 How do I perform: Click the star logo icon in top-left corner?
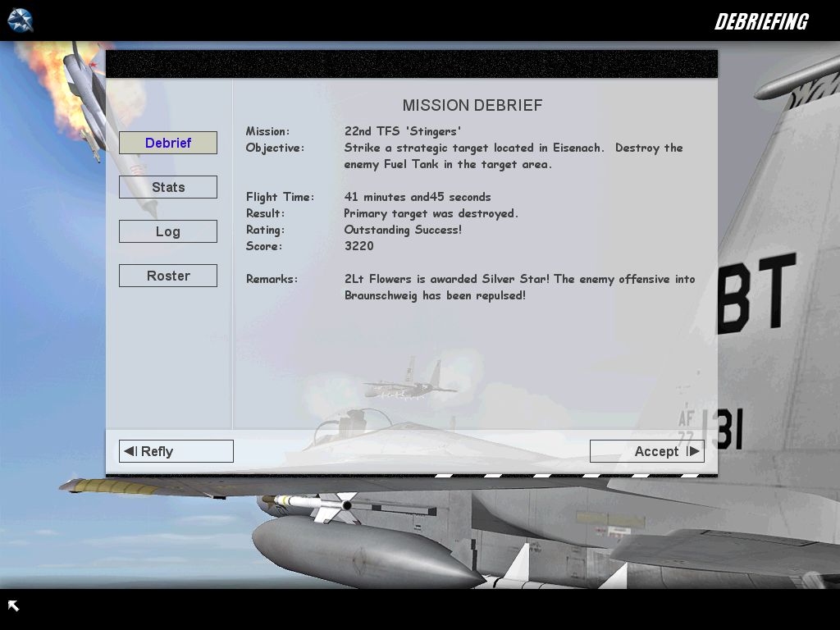click(x=21, y=21)
